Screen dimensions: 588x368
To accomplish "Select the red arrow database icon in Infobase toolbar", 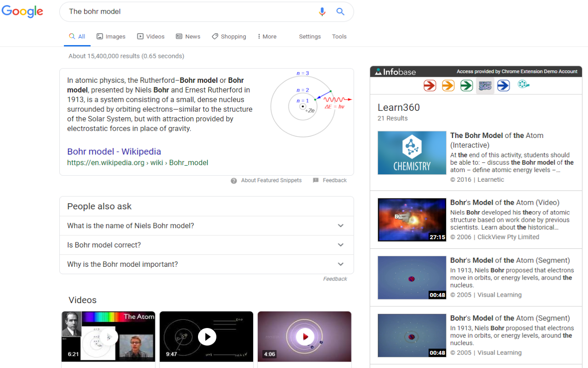I will pyautogui.click(x=430, y=85).
